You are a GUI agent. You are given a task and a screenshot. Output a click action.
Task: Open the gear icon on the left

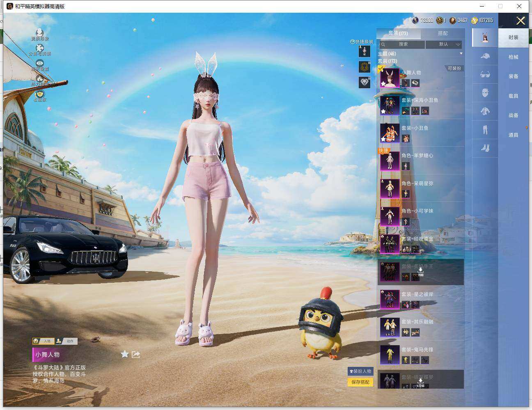39,78
